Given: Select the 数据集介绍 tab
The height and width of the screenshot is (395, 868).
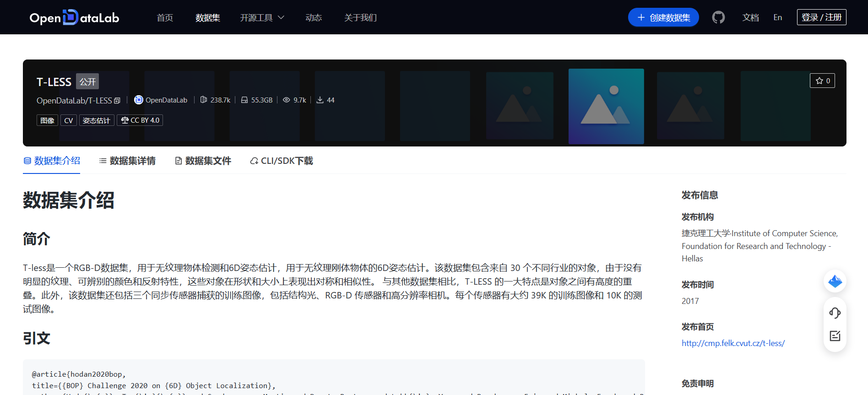Looking at the screenshot, I should coord(52,161).
